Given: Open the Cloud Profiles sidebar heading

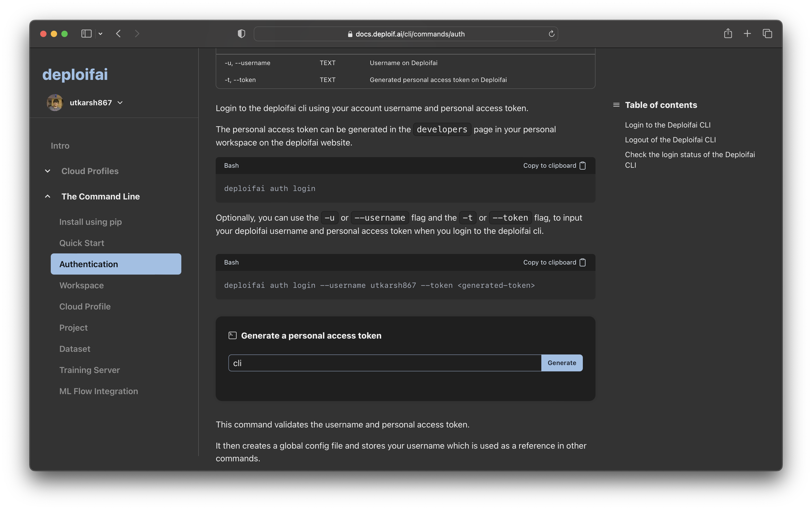Looking at the screenshot, I should point(90,171).
